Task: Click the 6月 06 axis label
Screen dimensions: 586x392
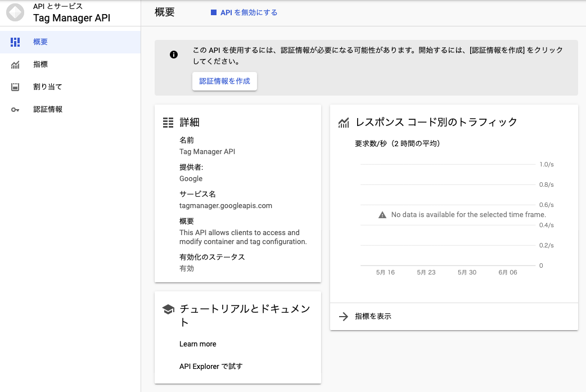Action: tap(508, 272)
